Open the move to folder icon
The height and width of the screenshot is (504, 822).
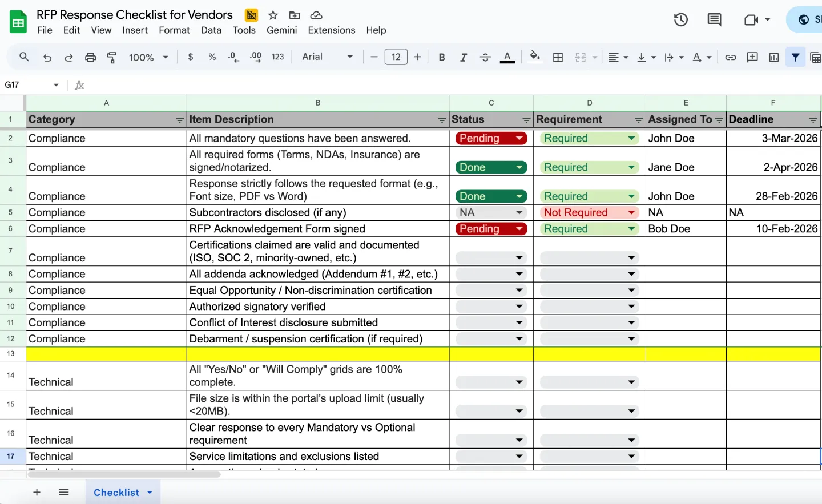tap(295, 15)
